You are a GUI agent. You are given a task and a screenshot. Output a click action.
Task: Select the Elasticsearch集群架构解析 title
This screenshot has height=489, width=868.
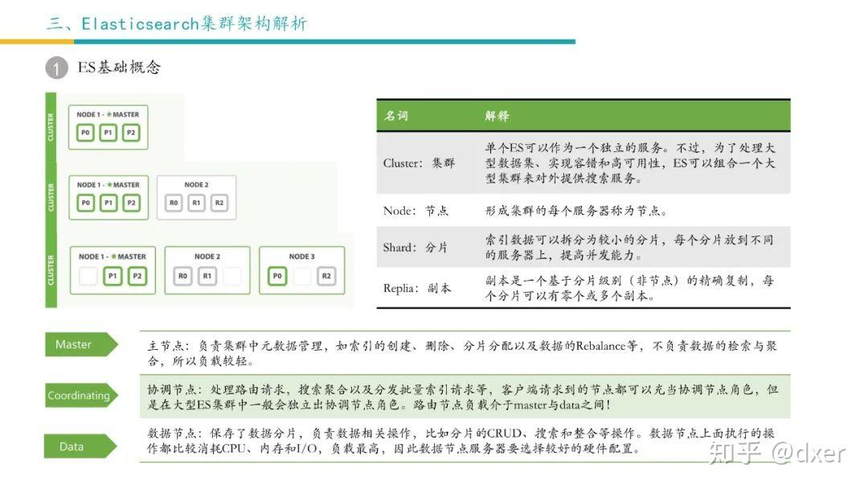coord(178,23)
